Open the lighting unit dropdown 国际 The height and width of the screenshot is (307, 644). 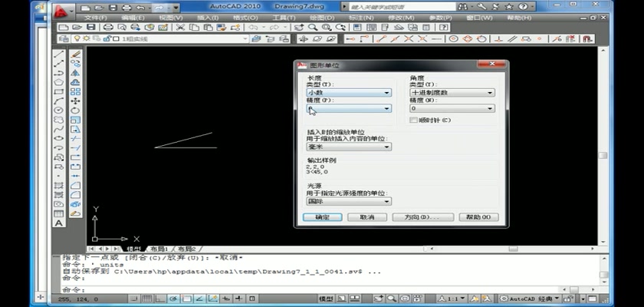click(349, 201)
